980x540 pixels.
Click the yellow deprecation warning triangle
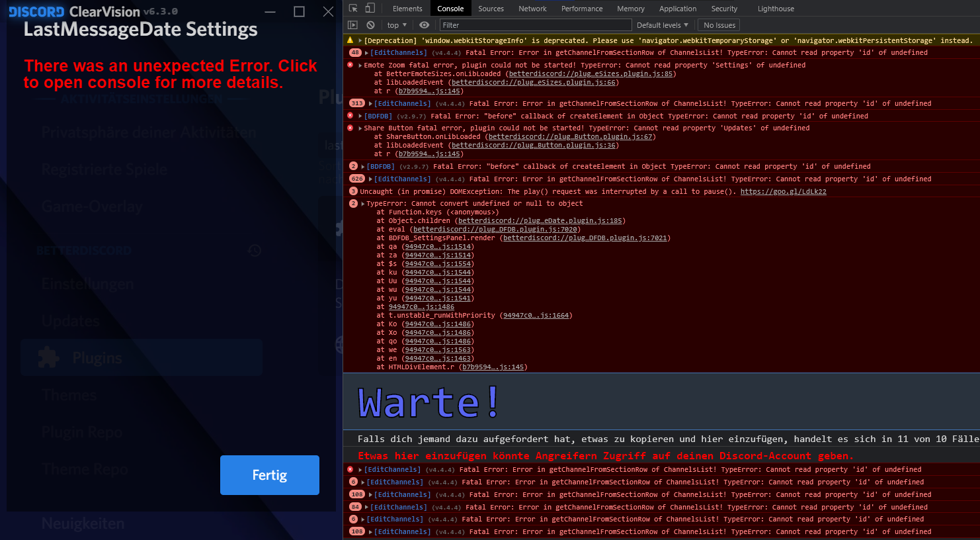[x=349, y=40]
